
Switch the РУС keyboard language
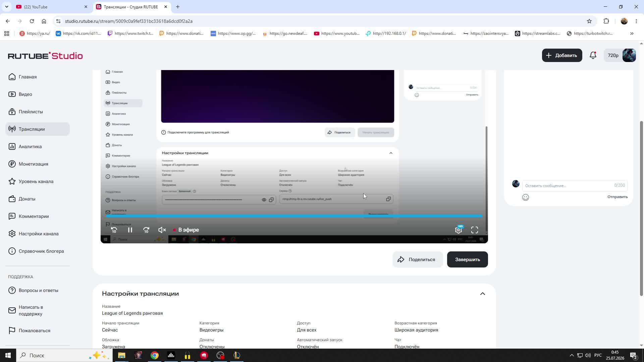pyautogui.click(x=598, y=355)
